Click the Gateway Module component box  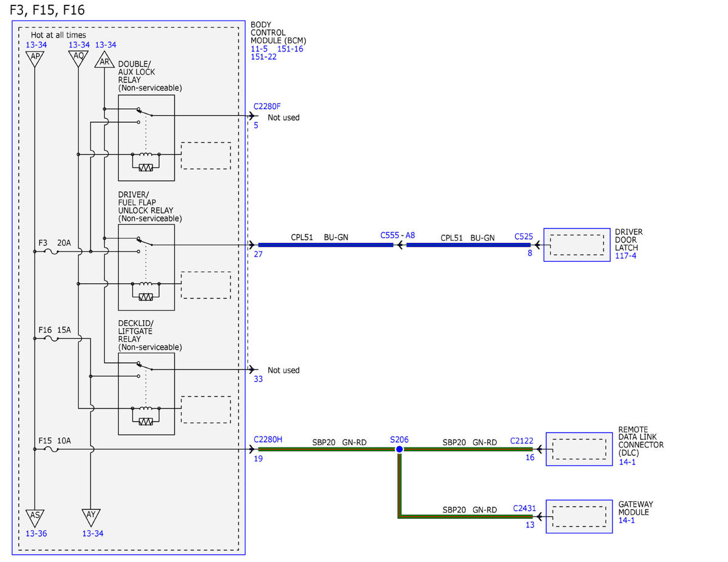coord(579,517)
